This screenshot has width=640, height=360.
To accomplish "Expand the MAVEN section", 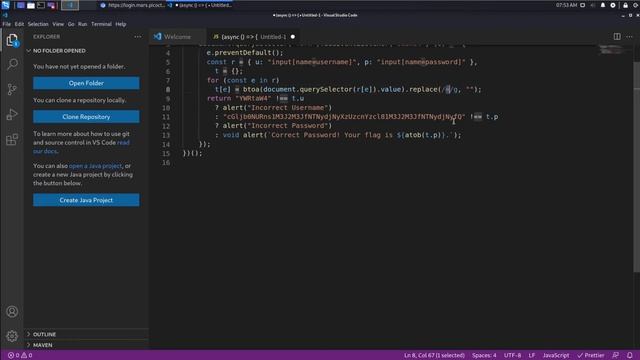I will point(86,345).
